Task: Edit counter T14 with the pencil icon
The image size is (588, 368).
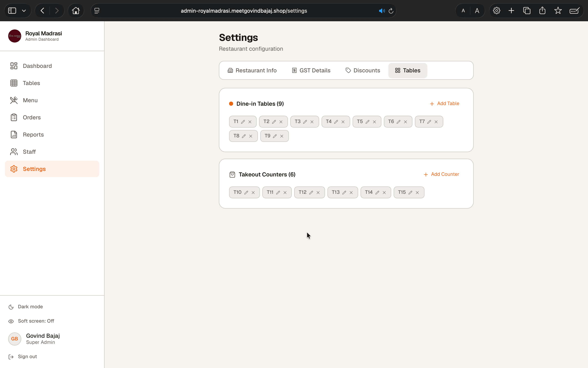Action: pyautogui.click(x=377, y=193)
